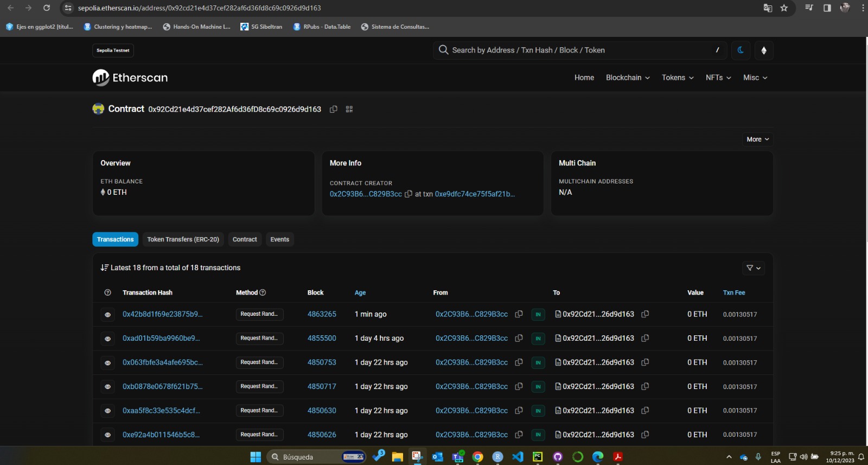Copy the contract creator address
Image resolution: width=868 pixels, height=465 pixels.
[409, 194]
